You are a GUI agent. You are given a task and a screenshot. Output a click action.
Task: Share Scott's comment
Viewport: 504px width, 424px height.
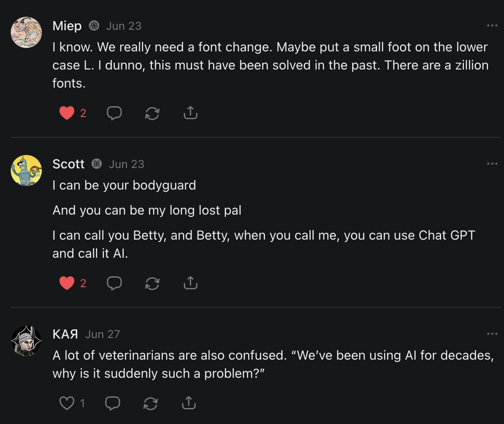point(190,283)
